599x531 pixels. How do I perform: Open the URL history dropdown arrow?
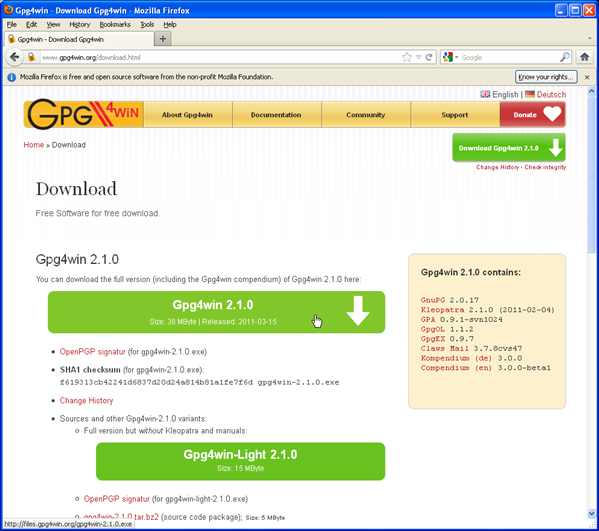click(419, 57)
